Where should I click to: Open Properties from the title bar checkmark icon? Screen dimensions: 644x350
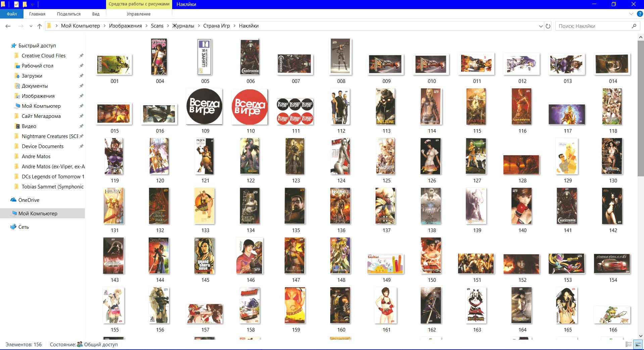(16, 4)
